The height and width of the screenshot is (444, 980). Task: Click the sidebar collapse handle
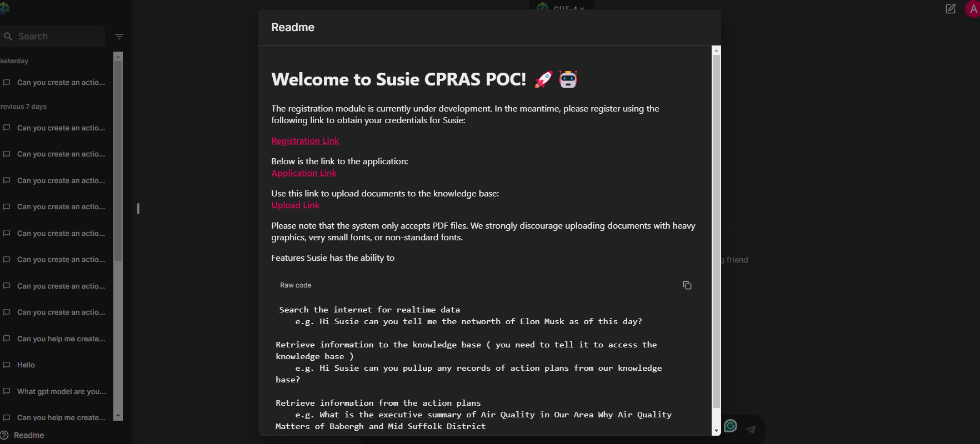[x=138, y=209]
